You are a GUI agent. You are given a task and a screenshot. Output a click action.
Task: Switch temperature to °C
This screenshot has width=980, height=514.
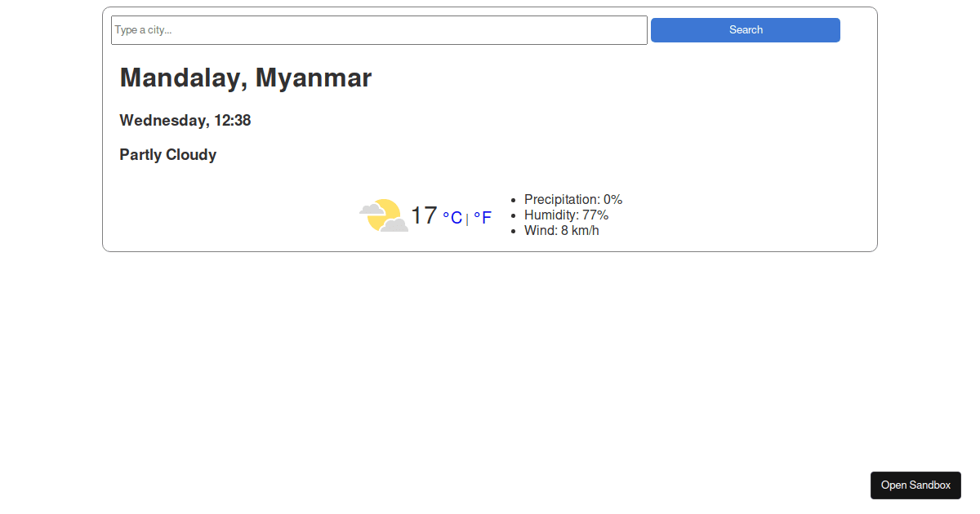[x=452, y=218]
